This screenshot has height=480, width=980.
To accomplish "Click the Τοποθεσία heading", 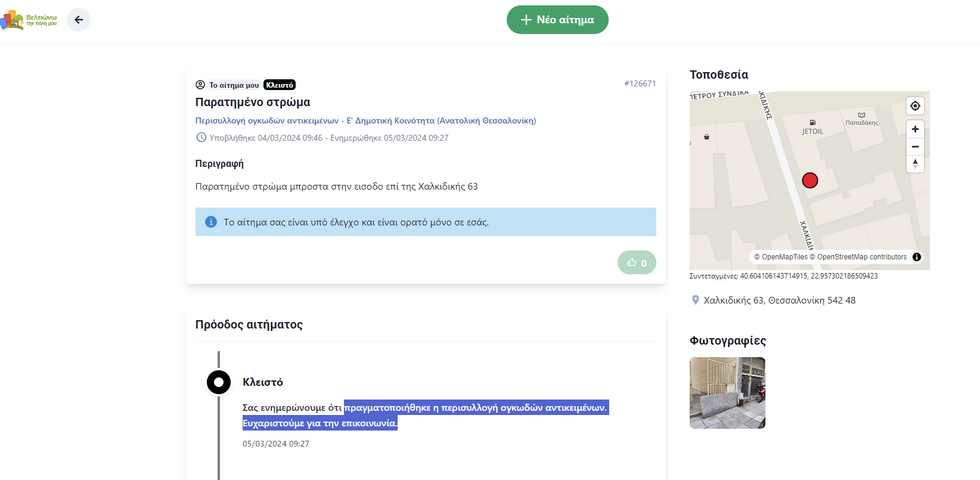I will (719, 75).
